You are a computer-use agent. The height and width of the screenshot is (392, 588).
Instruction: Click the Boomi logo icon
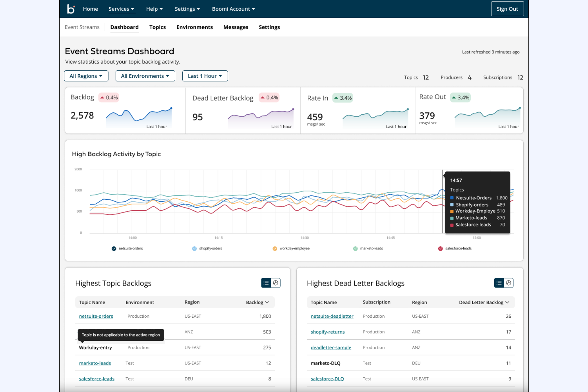click(x=71, y=9)
